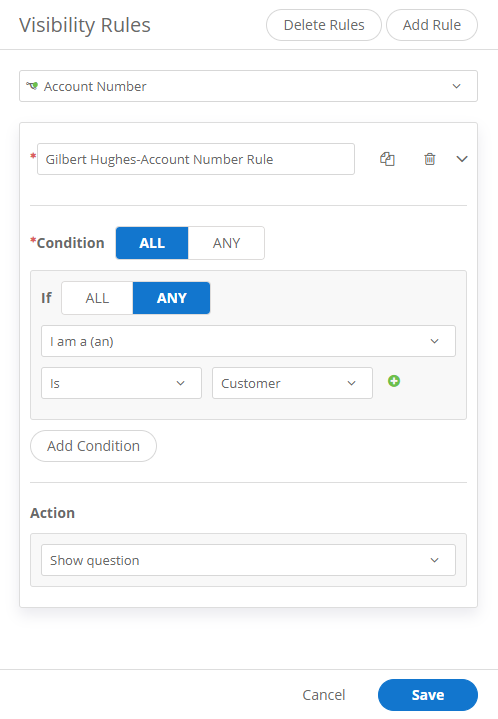The height and width of the screenshot is (719, 498).
Task: Open the Show question action dropdown
Action: coord(248,560)
